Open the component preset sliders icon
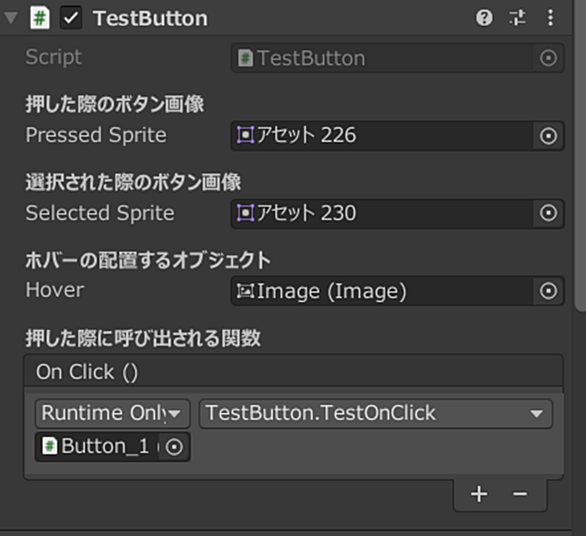This screenshot has height=536, width=586. tap(518, 18)
